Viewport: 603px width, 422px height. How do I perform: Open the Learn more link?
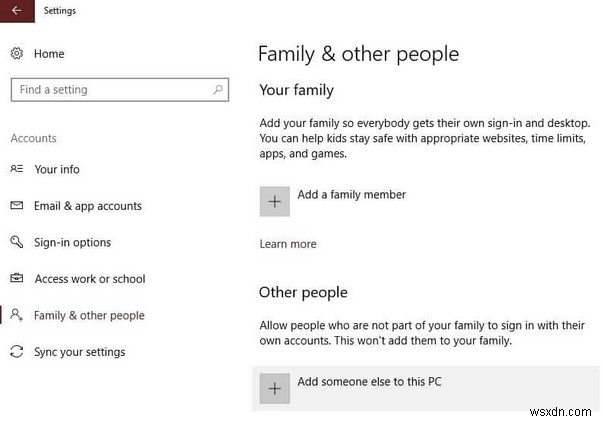pos(288,244)
